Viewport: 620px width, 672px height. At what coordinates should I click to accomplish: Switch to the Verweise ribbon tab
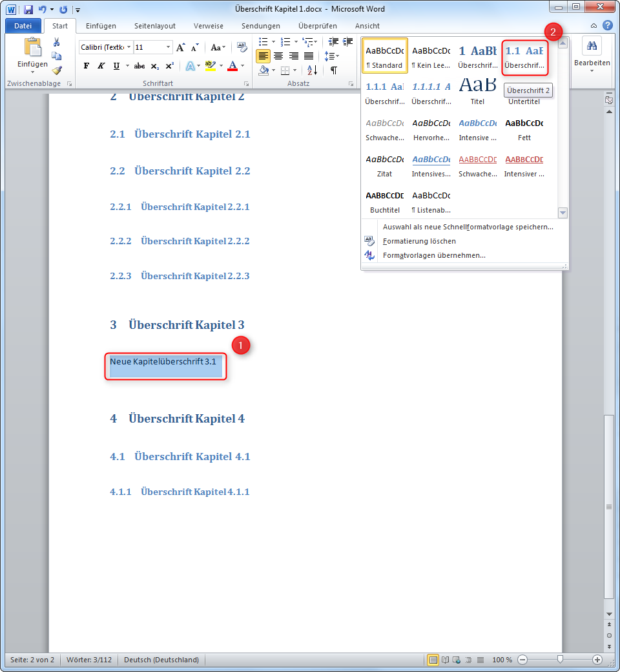[208, 26]
